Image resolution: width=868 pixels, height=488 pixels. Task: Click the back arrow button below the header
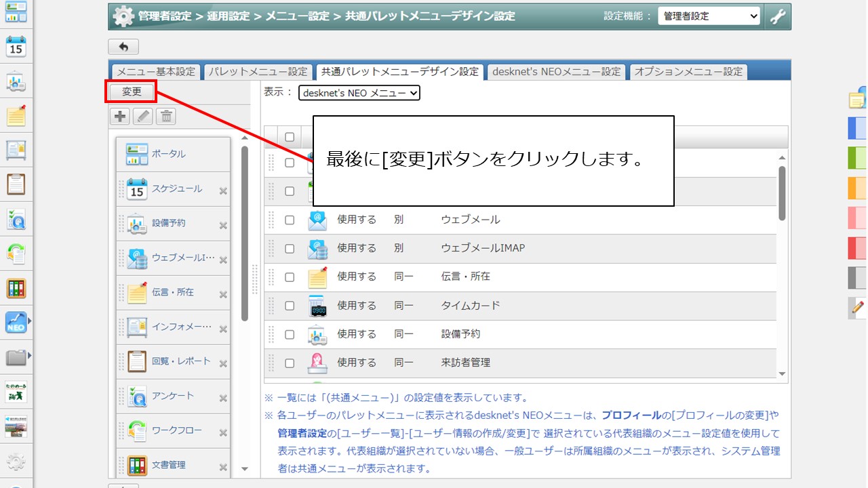pyautogui.click(x=123, y=46)
